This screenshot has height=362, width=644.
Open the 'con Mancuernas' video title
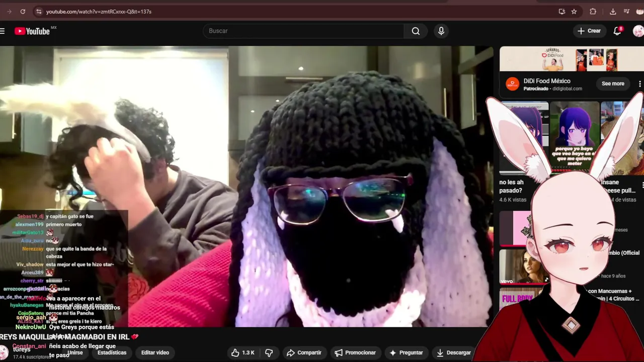613,295
